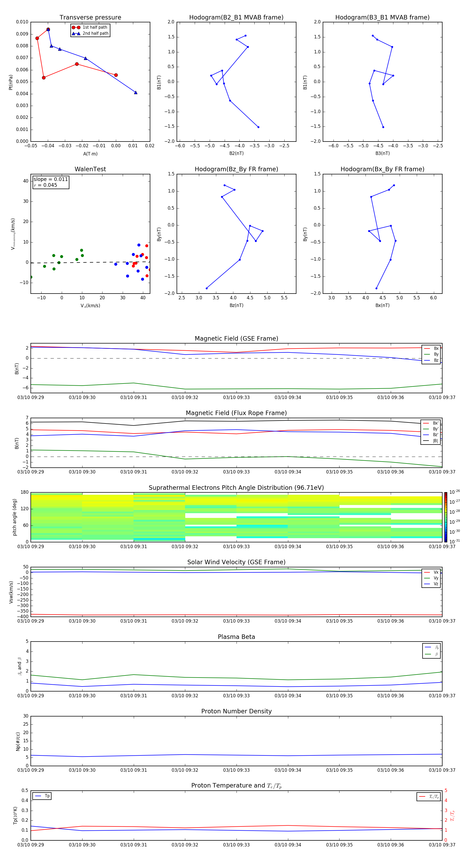473x868 pixels.
Task: Click the lowest blue triangle in Transverse pressure
Action: pos(136,93)
